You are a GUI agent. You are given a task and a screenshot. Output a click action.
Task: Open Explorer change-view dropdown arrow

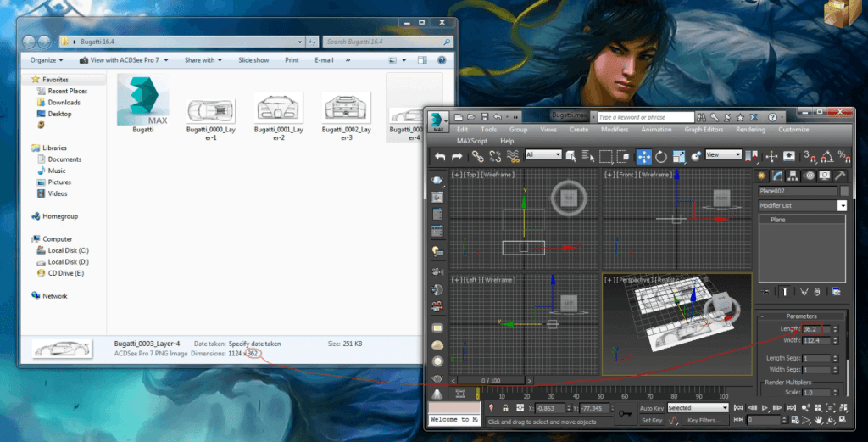(404, 60)
